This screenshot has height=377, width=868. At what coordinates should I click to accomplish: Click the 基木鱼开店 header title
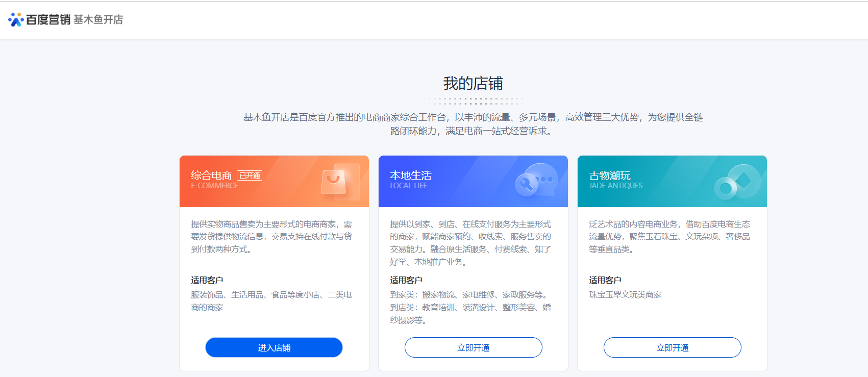tap(98, 19)
